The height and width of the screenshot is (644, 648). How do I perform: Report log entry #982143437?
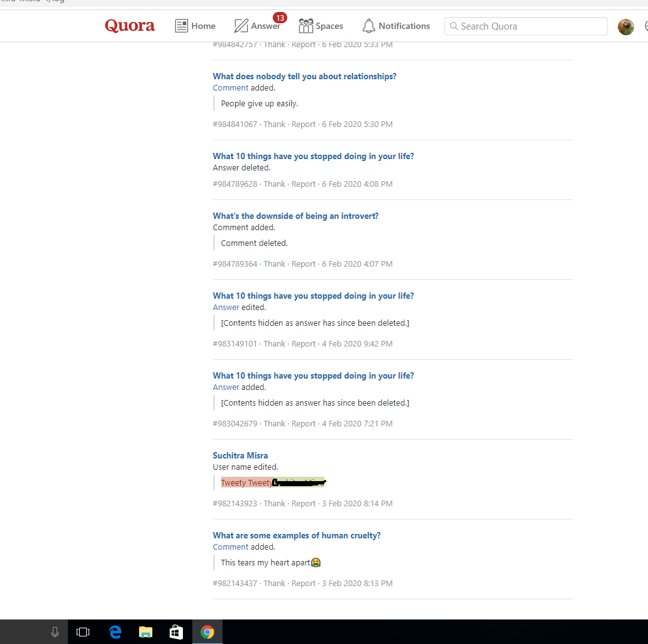(304, 583)
